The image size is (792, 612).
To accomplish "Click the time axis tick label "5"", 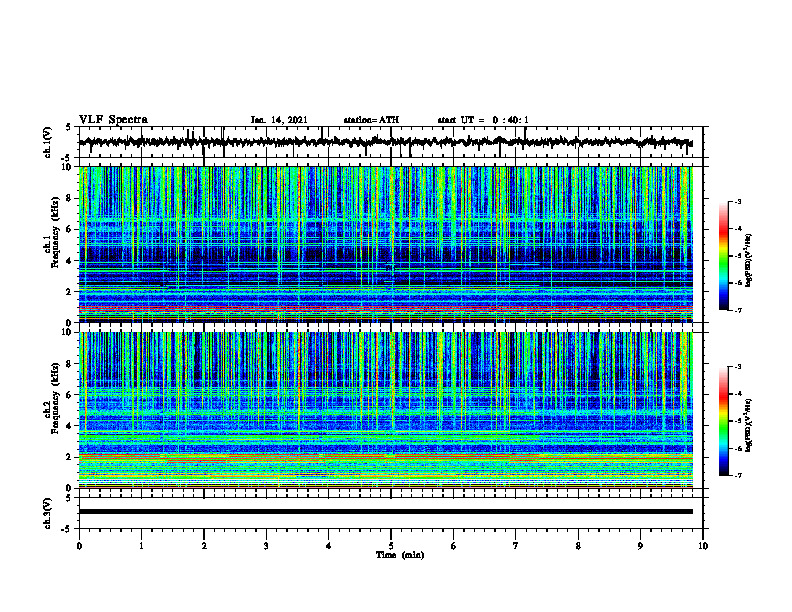I will tap(391, 546).
